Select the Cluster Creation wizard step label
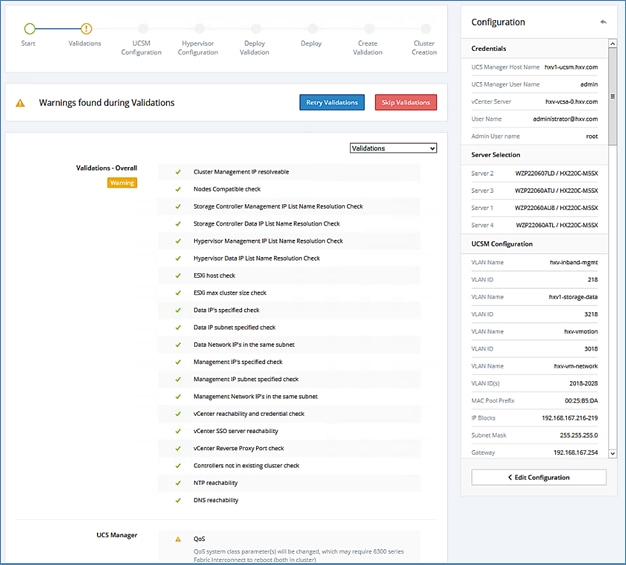The height and width of the screenshot is (565, 626). [424, 48]
